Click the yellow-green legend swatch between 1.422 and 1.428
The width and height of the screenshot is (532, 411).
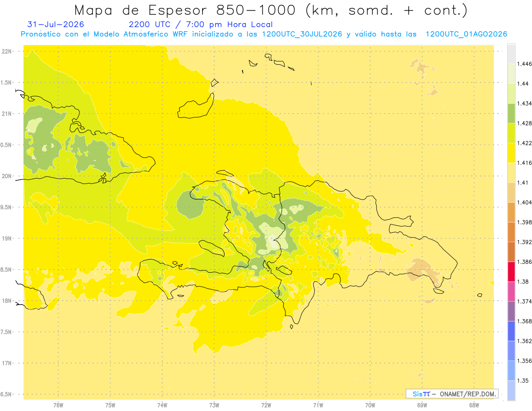click(511, 133)
